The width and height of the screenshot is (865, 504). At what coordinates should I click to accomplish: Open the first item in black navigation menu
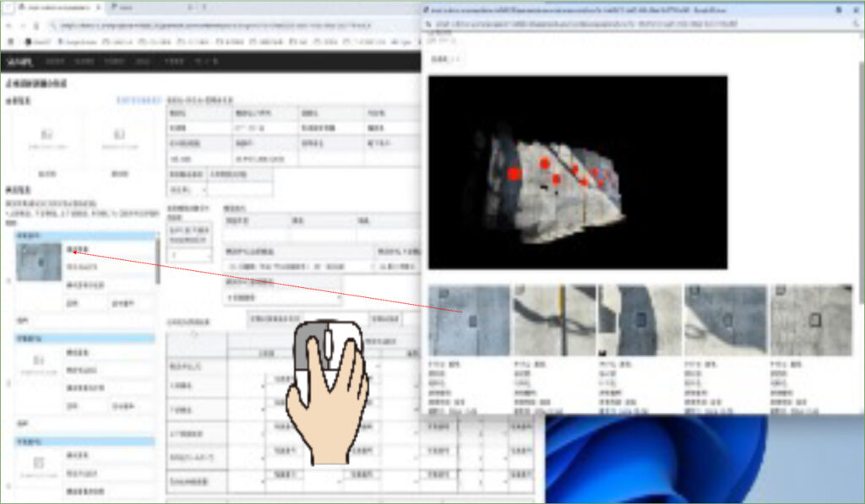click(55, 62)
